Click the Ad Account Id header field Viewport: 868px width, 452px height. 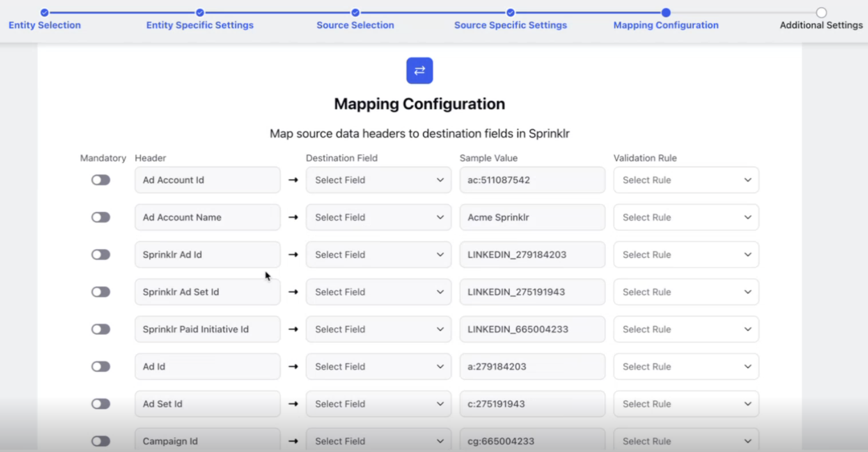click(x=208, y=180)
